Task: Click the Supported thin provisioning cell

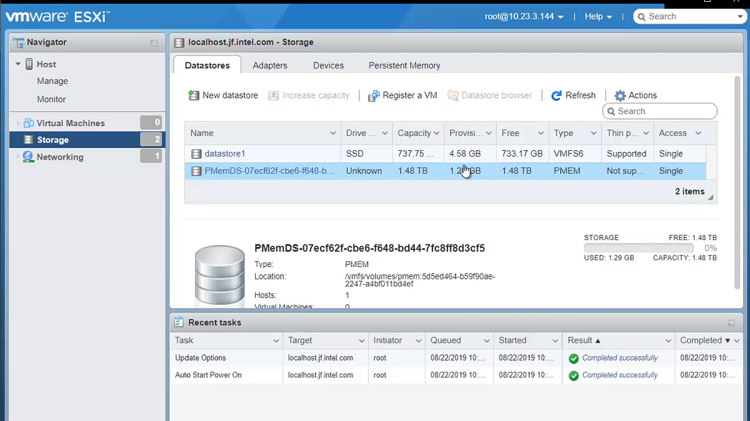Action: tap(626, 154)
